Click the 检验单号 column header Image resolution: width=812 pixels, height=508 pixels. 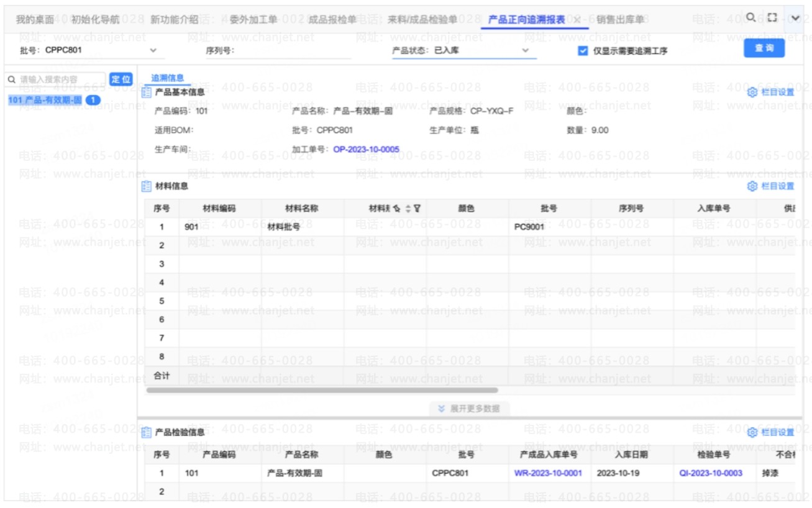pyautogui.click(x=714, y=455)
